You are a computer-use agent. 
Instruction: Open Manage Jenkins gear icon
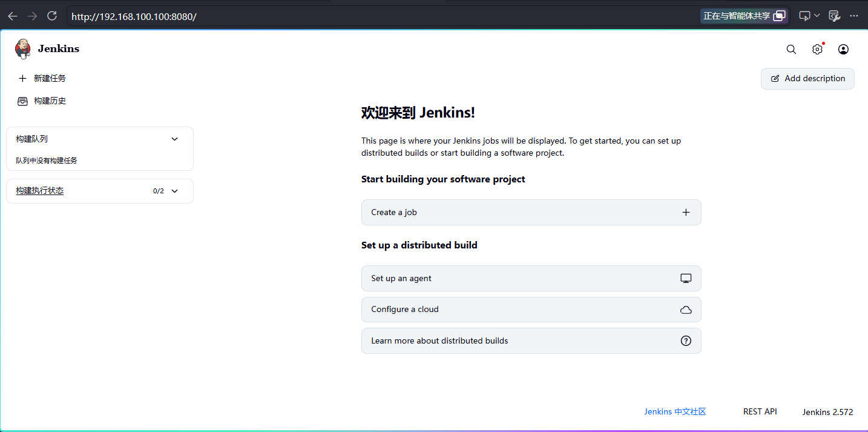pyautogui.click(x=817, y=49)
